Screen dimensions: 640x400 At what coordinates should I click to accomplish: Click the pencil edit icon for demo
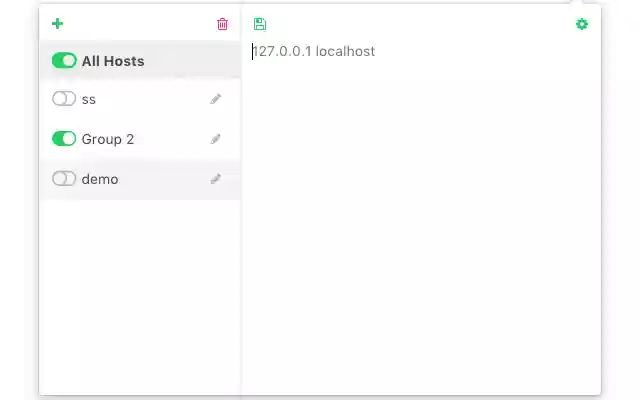coord(215,179)
